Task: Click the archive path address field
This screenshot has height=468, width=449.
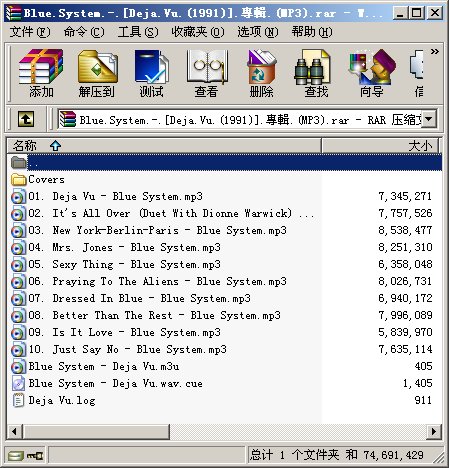Action: click(240, 119)
